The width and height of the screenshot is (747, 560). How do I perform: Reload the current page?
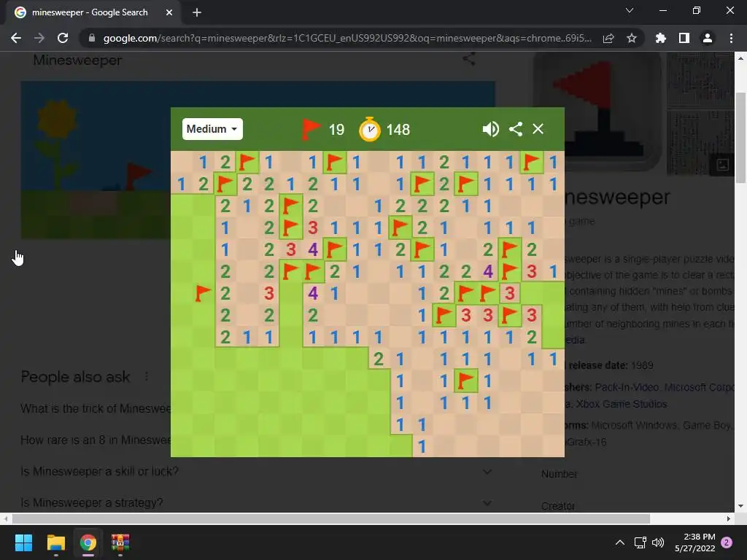click(x=63, y=38)
